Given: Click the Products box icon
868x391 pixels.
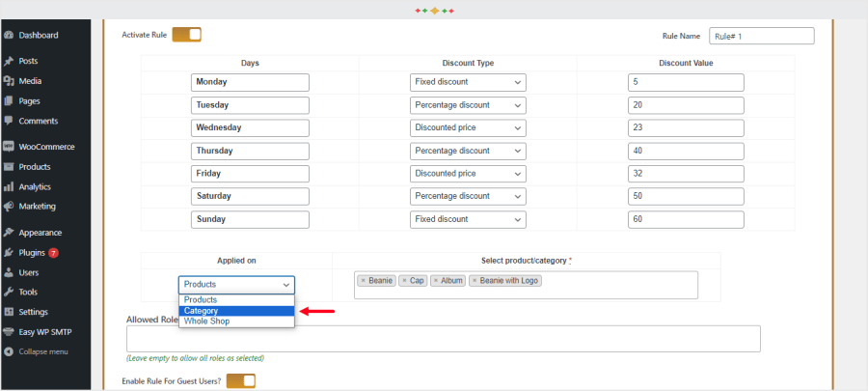Looking at the screenshot, I should [9, 167].
